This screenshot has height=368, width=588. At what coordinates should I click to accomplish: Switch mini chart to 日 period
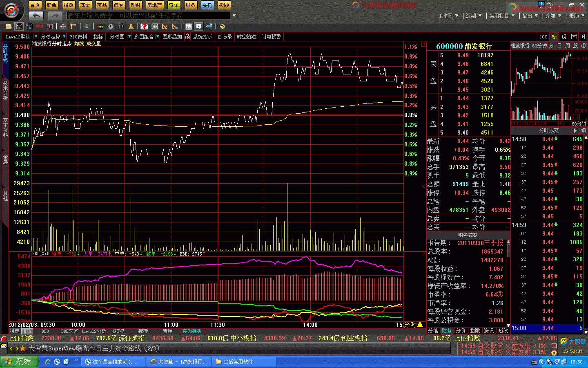(559, 46)
